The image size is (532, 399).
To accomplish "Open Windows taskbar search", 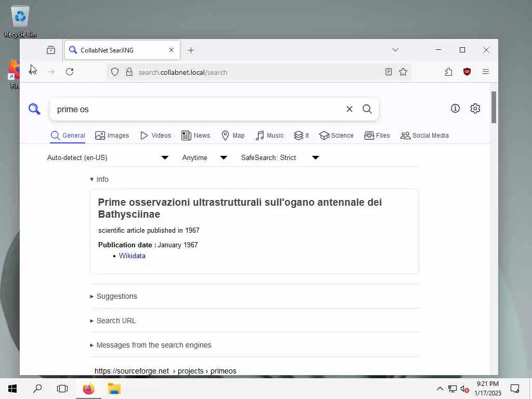I will pos(37,389).
